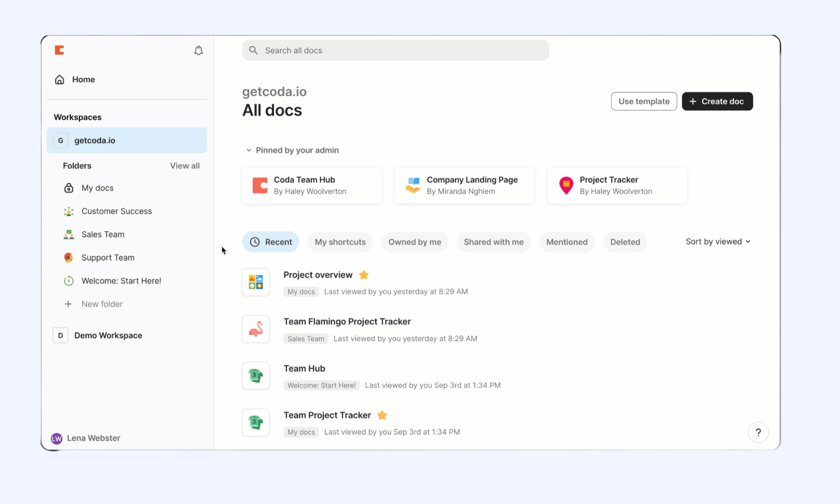Image resolution: width=840 pixels, height=504 pixels.
Task: Unstar the Team Project Tracker doc
Action: [382, 415]
